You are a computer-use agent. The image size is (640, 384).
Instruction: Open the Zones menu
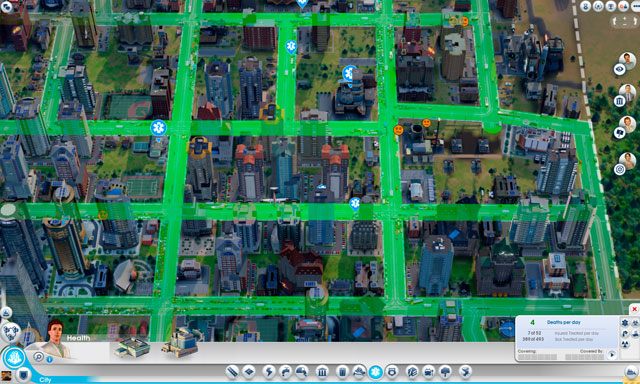249,371
